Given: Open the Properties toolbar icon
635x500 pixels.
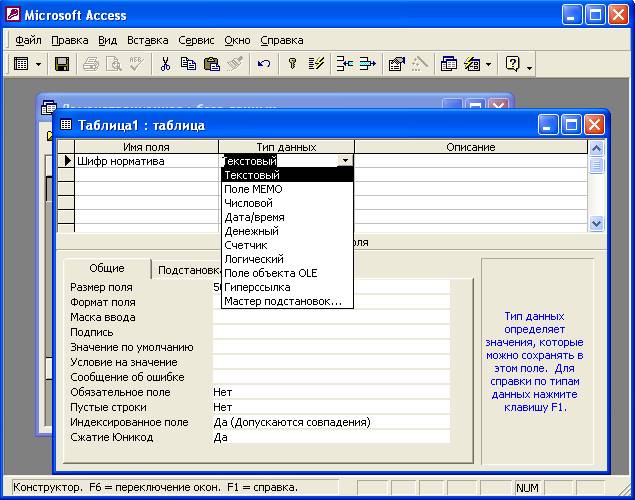Looking at the screenshot, I should pos(396,64).
